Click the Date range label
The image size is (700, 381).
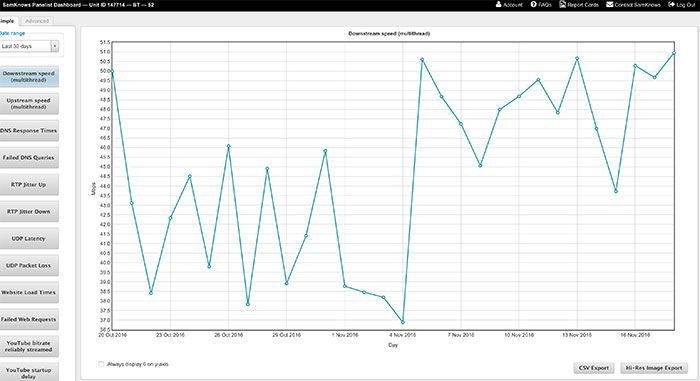click(x=12, y=33)
